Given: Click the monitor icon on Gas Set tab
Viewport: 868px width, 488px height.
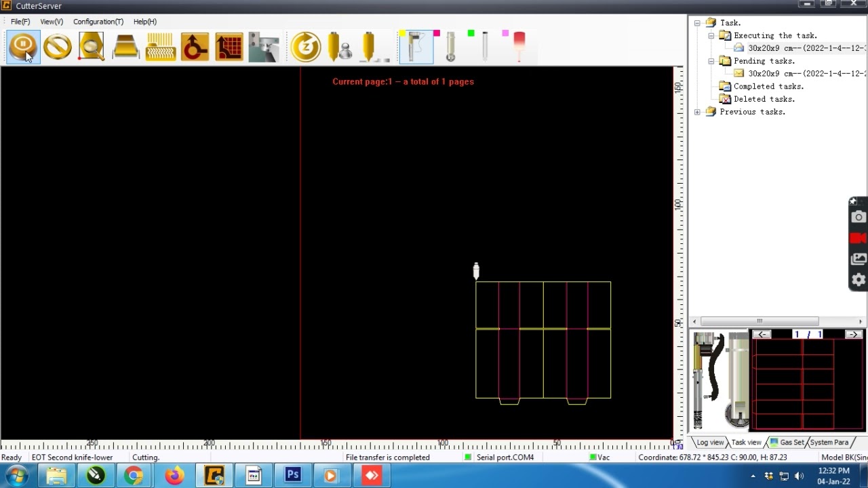Looking at the screenshot, I should click(x=774, y=442).
